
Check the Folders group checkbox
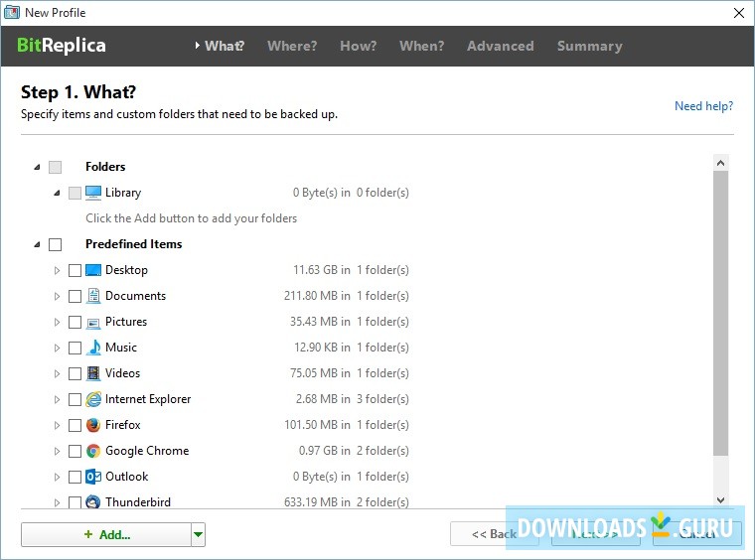pos(56,167)
